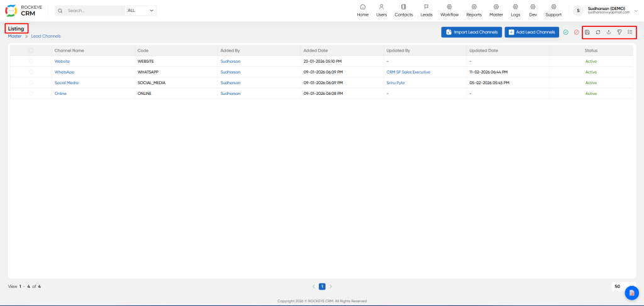Select the Website row checkbox
The height and width of the screenshot is (306, 644).
click(31, 61)
